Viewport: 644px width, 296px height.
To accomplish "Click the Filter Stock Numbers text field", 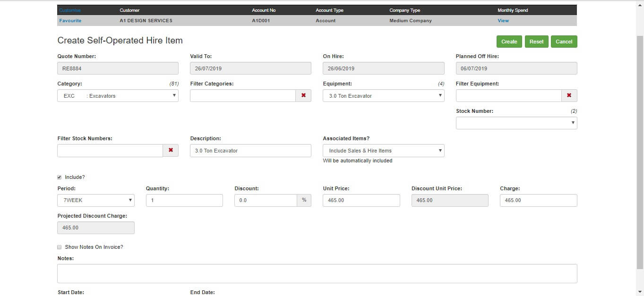I will click(110, 151).
